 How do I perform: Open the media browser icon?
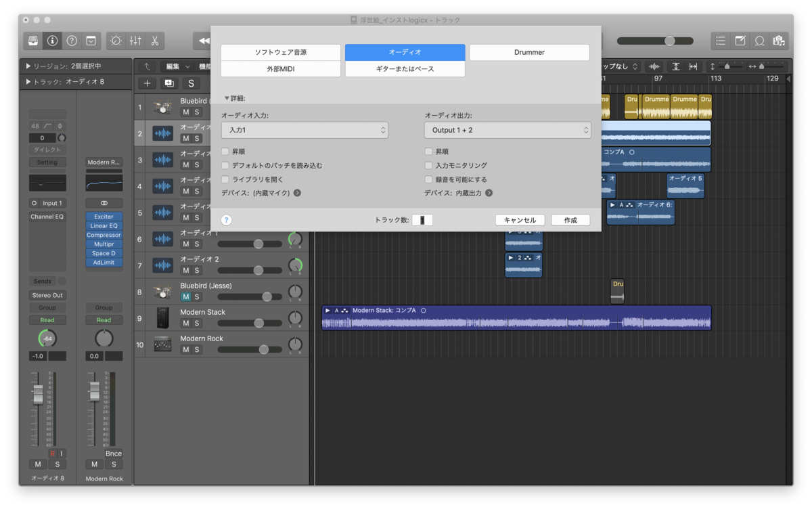tap(779, 41)
